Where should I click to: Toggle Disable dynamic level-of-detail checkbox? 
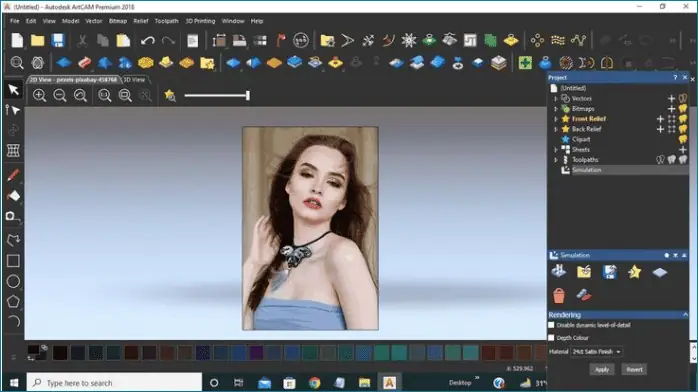point(552,325)
